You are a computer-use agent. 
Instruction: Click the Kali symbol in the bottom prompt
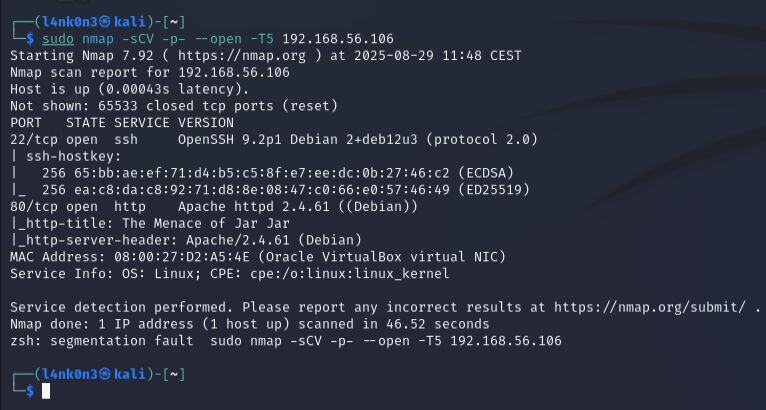pos(95,374)
